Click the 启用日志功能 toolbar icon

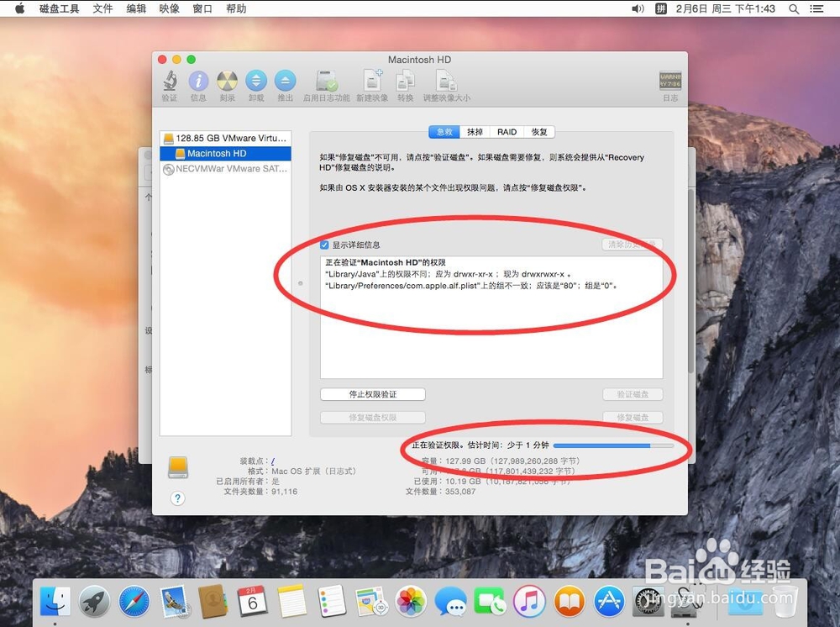(x=326, y=82)
